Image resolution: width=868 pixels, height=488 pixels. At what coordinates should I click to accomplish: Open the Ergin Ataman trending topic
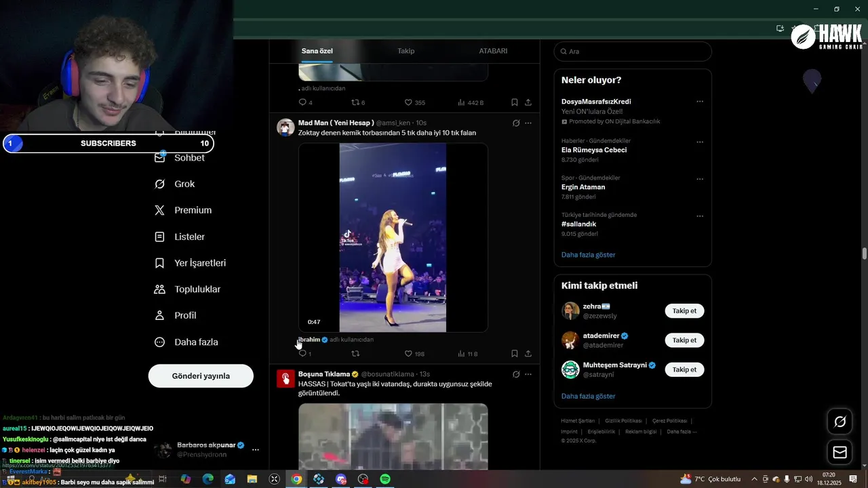coord(583,187)
